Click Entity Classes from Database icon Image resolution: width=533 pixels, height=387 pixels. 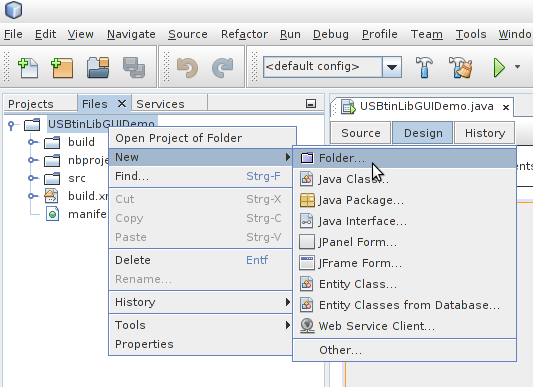307,305
